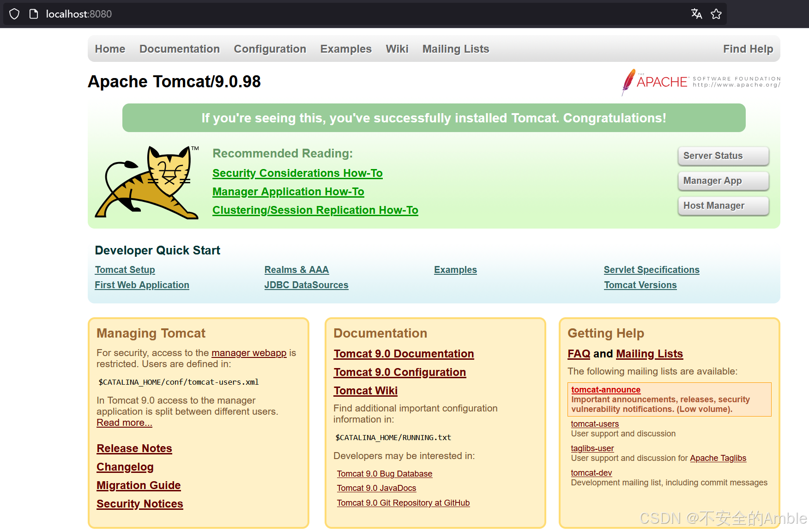Viewport: 809px width, 532px height.
Task: Open Tomcat 9.0 Documentation link
Action: pyautogui.click(x=404, y=354)
